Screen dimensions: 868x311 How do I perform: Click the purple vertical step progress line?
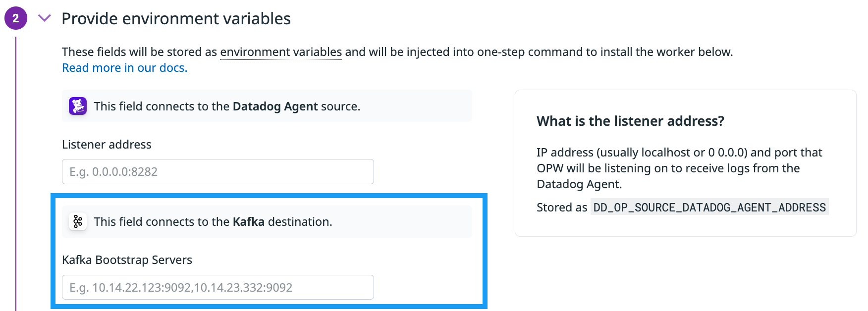pyautogui.click(x=16, y=173)
